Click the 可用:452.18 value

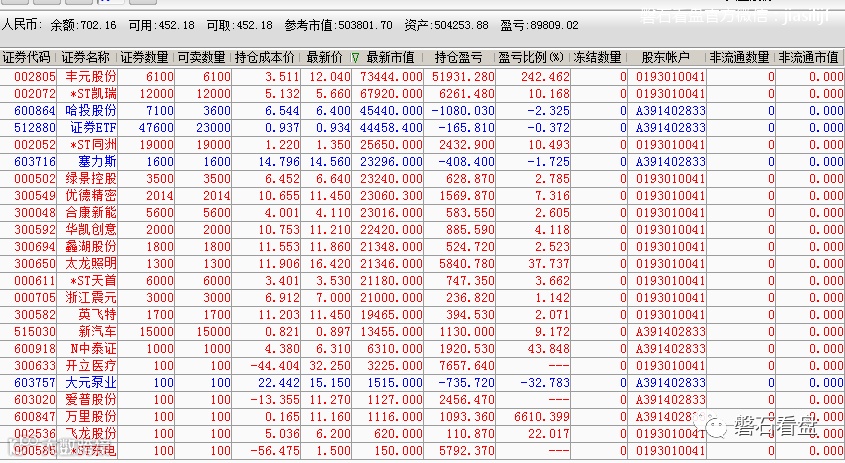[x=162, y=25]
